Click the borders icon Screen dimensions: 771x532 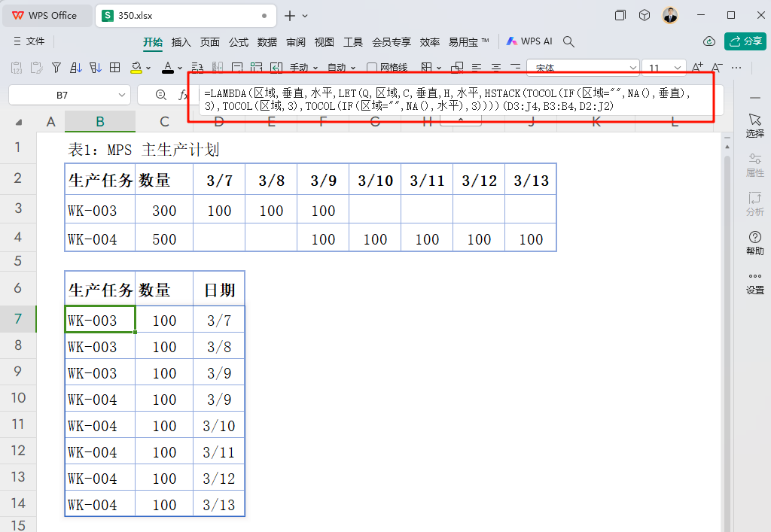pyautogui.click(x=426, y=68)
